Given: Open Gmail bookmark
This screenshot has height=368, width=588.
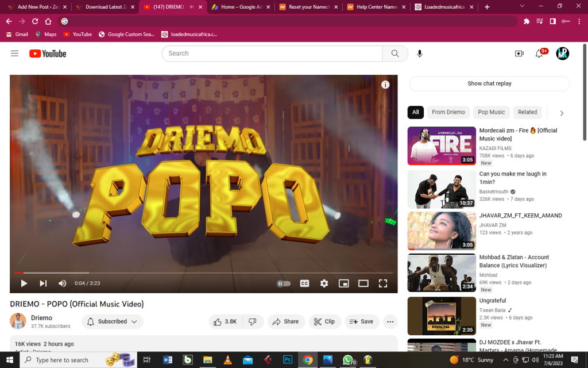Looking at the screenshot, I should (17, 34).
